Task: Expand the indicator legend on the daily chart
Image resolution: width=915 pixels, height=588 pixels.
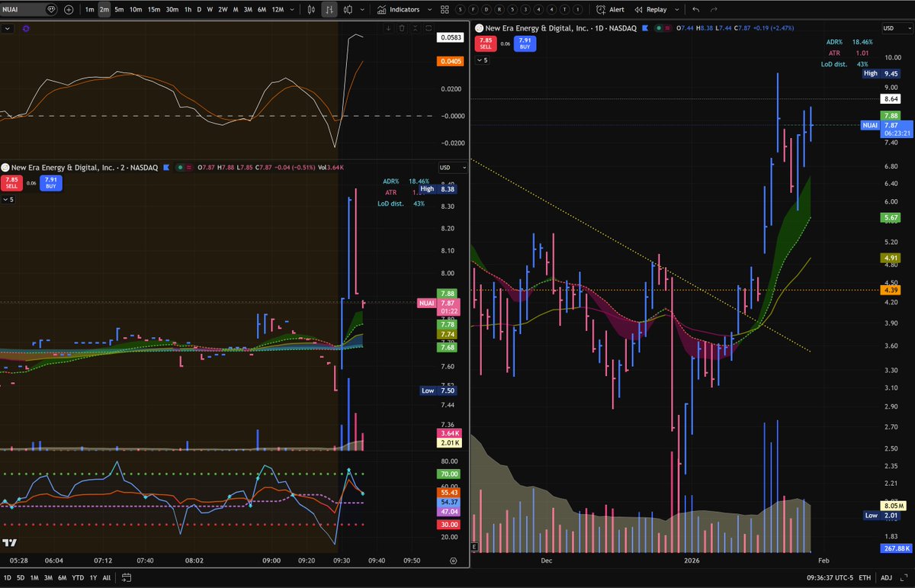Action: pyautogui.click(x=483, y=59)
